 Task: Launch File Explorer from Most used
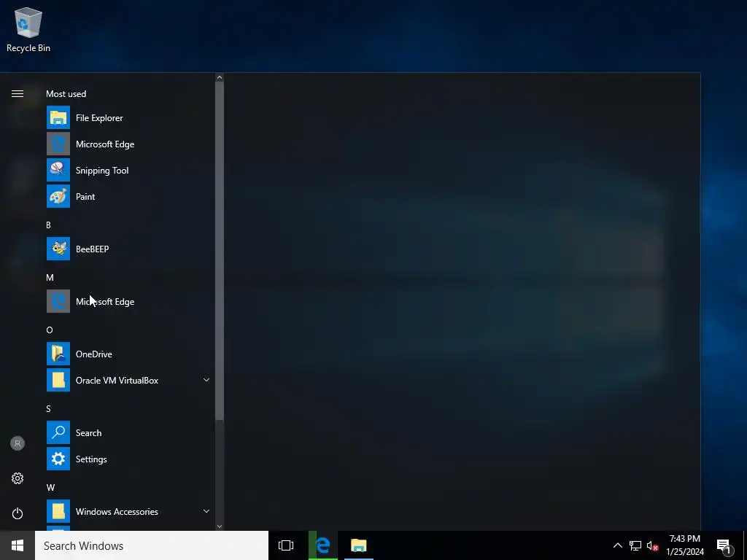(128, 117)
